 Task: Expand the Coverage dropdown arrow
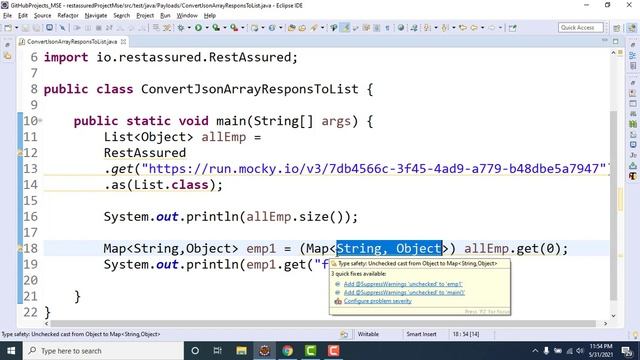[x=224, y=28]
